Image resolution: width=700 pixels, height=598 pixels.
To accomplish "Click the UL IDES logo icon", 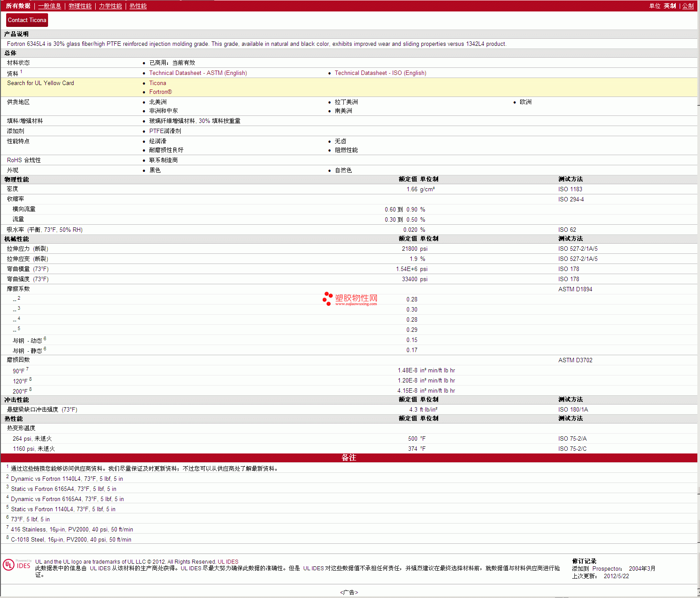I will pos(17,565).
